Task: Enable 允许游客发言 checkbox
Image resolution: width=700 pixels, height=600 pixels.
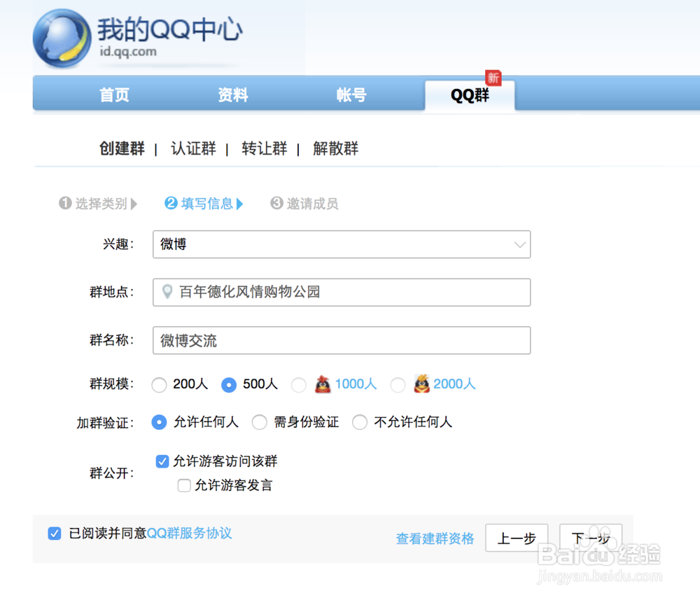Action: pyautogui.click(x=184, y=485)
